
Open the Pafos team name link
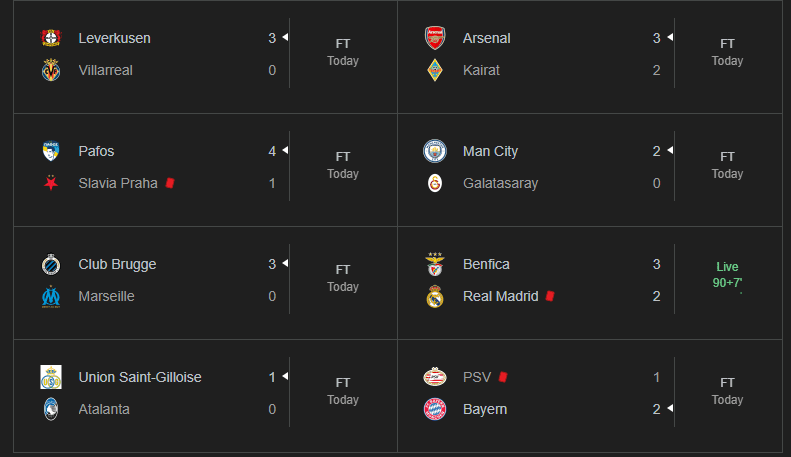click(x=96, y=151)
